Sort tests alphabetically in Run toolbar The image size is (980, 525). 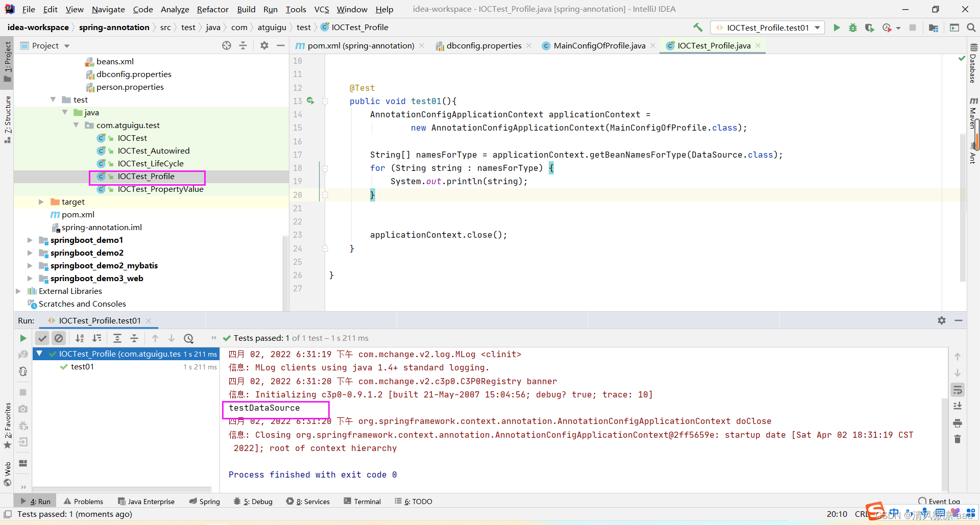[x=80, y=338]
